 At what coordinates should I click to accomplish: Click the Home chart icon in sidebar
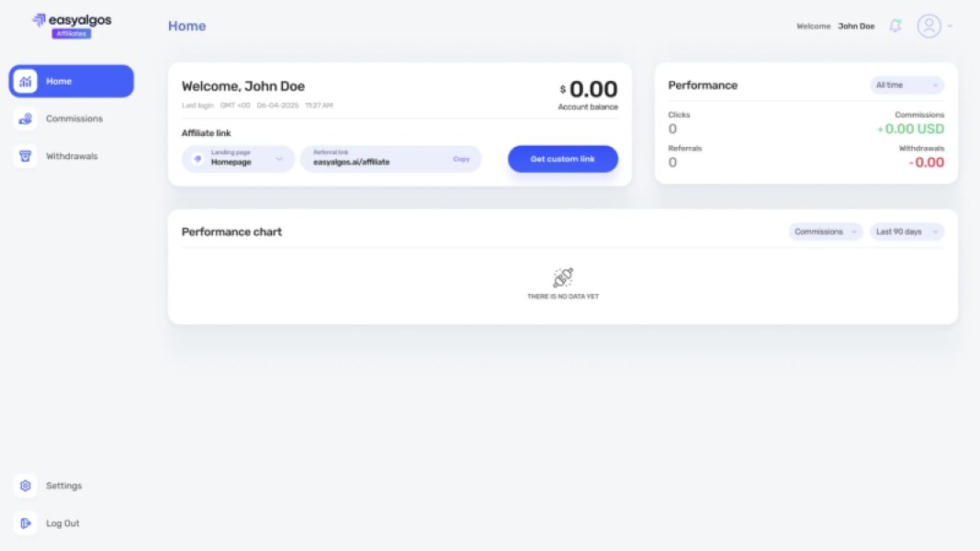coord(26,81)
